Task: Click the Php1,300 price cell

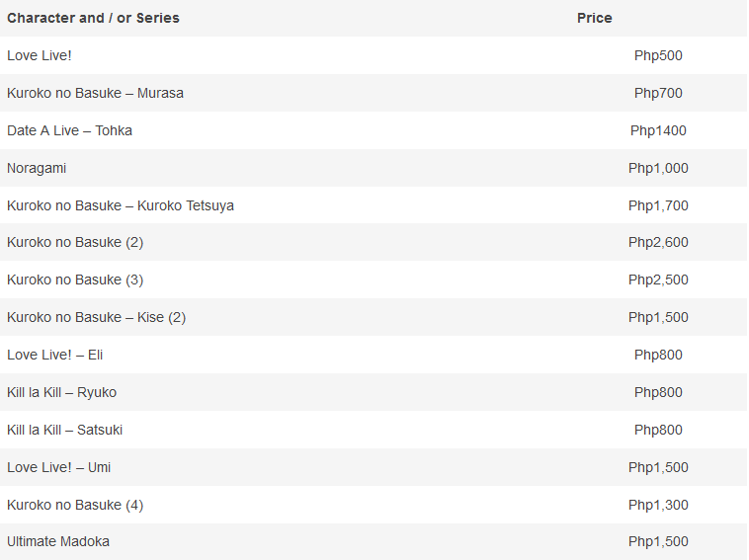Action: point(658,505)
